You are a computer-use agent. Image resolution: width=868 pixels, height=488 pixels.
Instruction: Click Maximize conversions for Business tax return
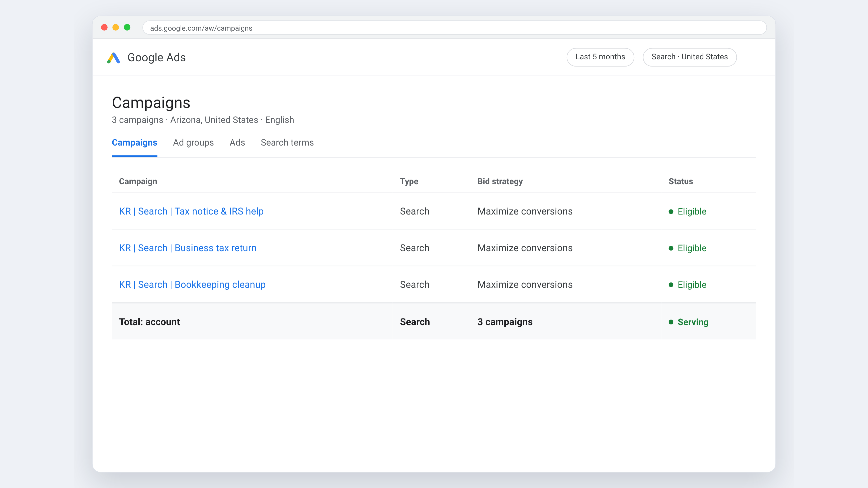point(525,248)
